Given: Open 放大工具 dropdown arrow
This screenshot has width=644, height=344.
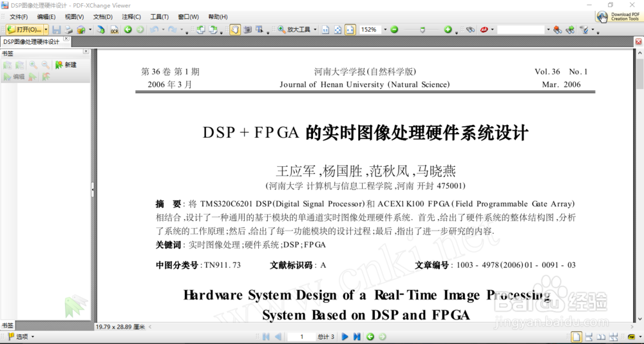Looking at the screenshot, I should tap(315, 30).
